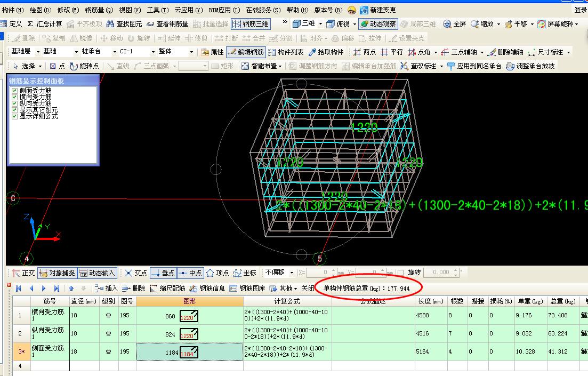Uncheck 横向受力筋 checkbox

click(x=14, y=97)
